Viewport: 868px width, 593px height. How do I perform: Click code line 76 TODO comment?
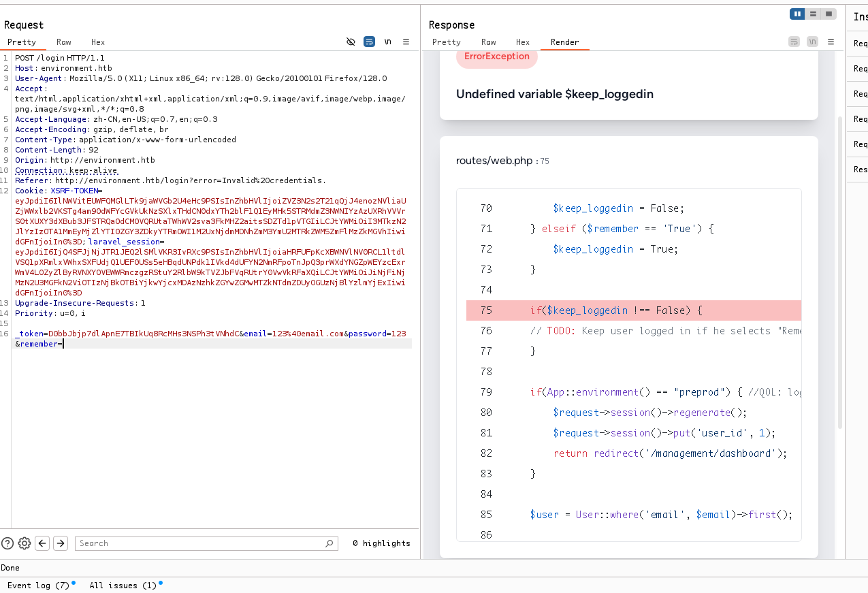pos(665,331)
